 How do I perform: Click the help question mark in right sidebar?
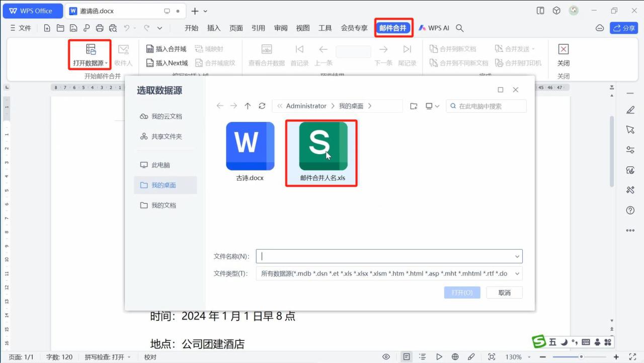tap(630, 210)
